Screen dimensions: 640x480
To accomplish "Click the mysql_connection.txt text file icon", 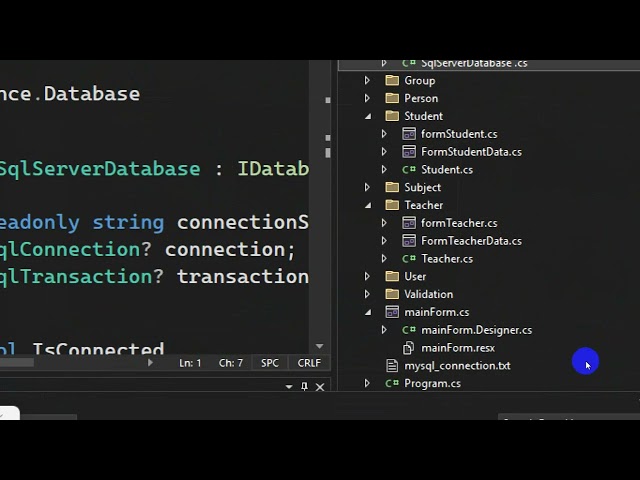I will coord(392,366).
